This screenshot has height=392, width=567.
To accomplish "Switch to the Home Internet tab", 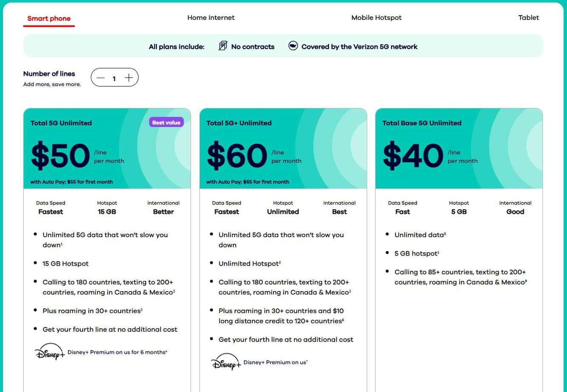I will 211,18.
